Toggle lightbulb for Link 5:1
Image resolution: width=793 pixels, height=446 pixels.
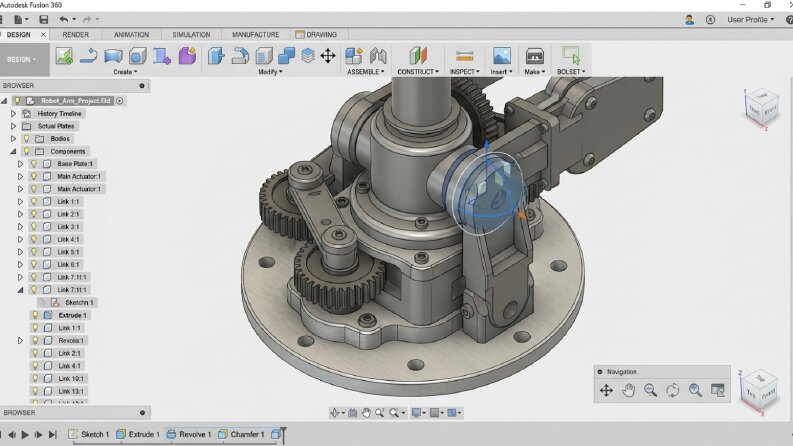34,252
